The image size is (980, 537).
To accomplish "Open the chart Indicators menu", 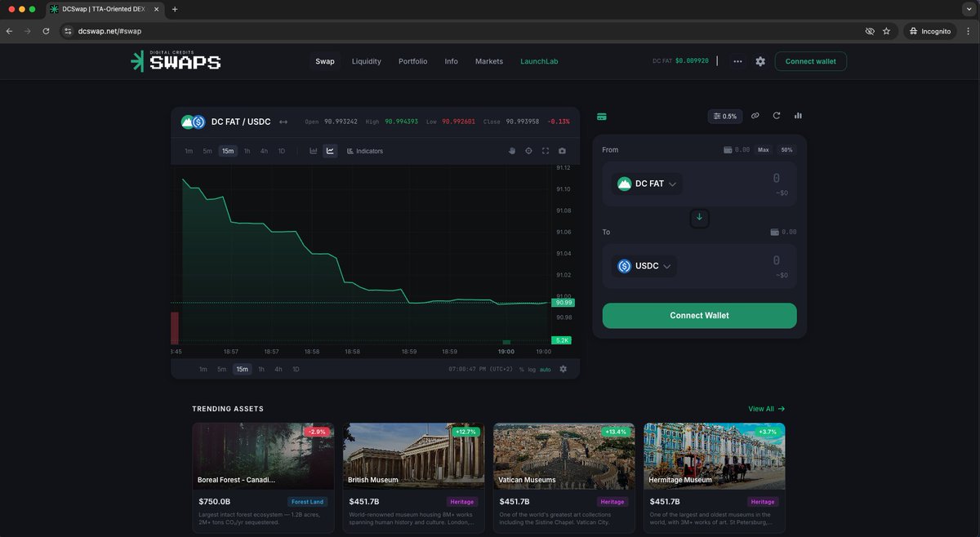I will click(x=365, y=151).
